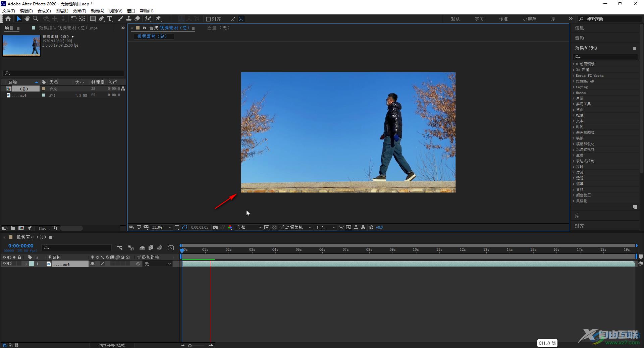Image resolution: width=644 pixels, height=348 pixels.
Task: Click the region of interest icon
Action: (x=267, y=227)
